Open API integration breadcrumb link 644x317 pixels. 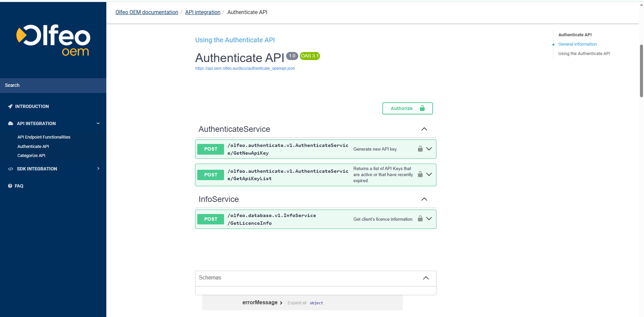click(x=203, y=12)
